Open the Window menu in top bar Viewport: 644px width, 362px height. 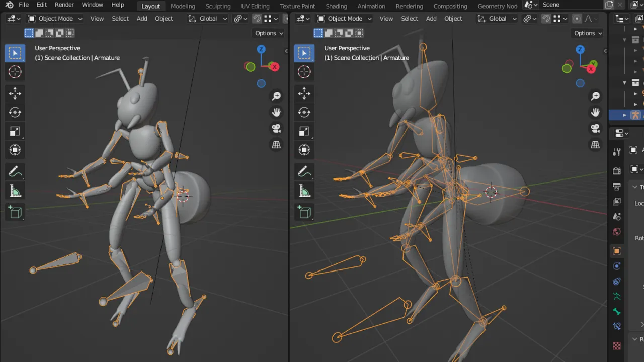click(93, 5)
